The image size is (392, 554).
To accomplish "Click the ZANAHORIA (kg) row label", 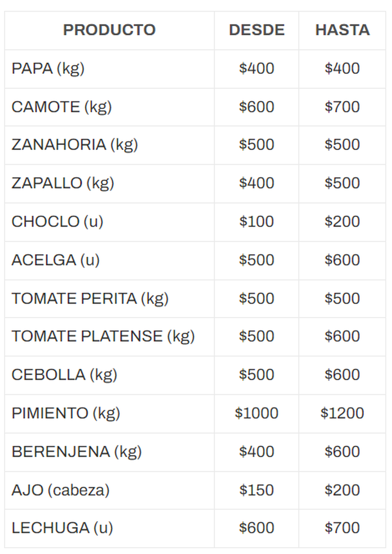I will pos(75,145).
